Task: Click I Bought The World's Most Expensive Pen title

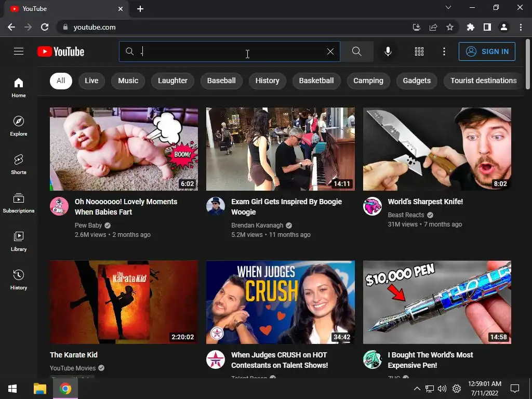Action: [430, 360]
